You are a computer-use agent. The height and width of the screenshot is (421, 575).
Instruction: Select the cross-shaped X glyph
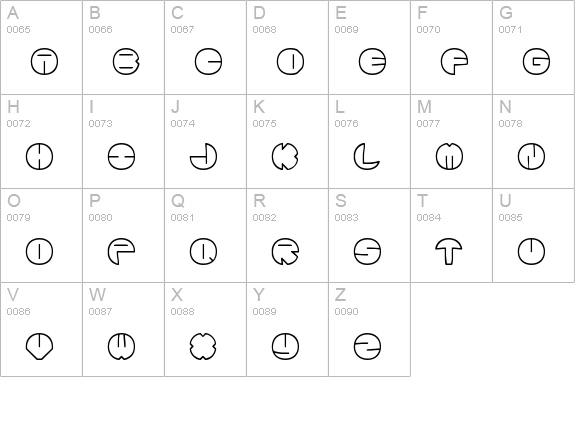[x=203, y=346]
